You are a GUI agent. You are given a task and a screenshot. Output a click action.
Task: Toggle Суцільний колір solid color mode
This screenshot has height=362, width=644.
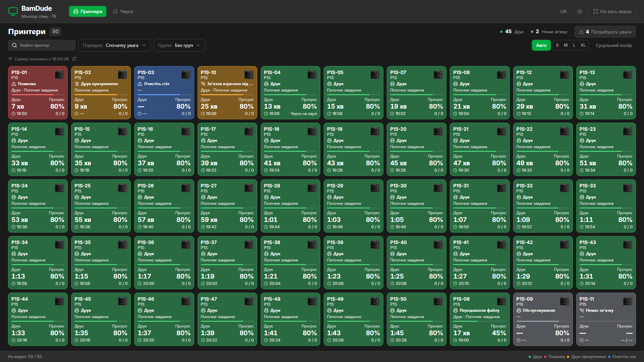click(613, 45)
